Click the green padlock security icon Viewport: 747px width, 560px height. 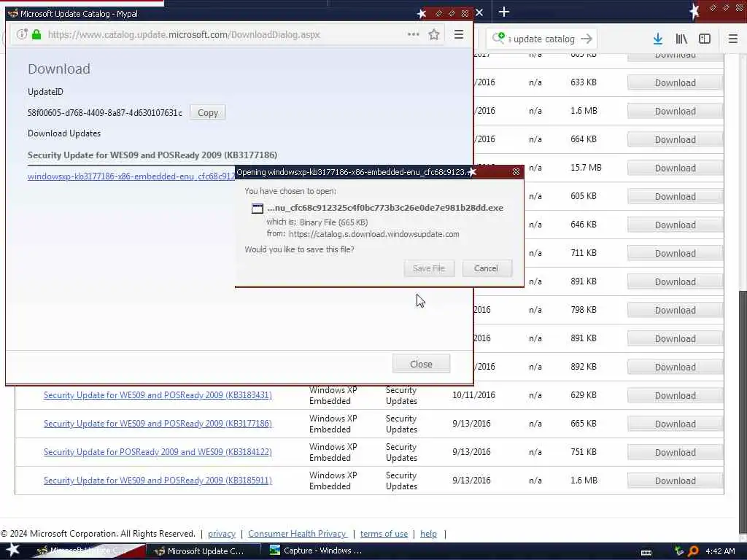click(36, 34)
